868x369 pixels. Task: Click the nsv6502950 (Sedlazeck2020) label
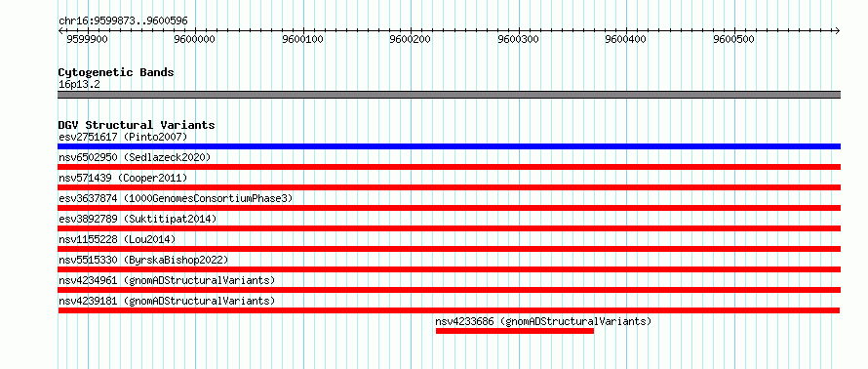(x=135, y=157)
